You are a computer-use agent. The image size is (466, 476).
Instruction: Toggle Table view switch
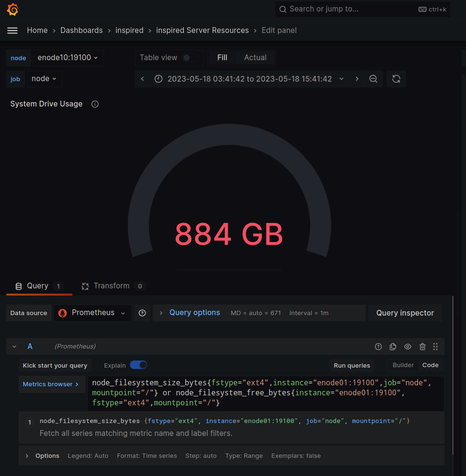pos(191,58)
